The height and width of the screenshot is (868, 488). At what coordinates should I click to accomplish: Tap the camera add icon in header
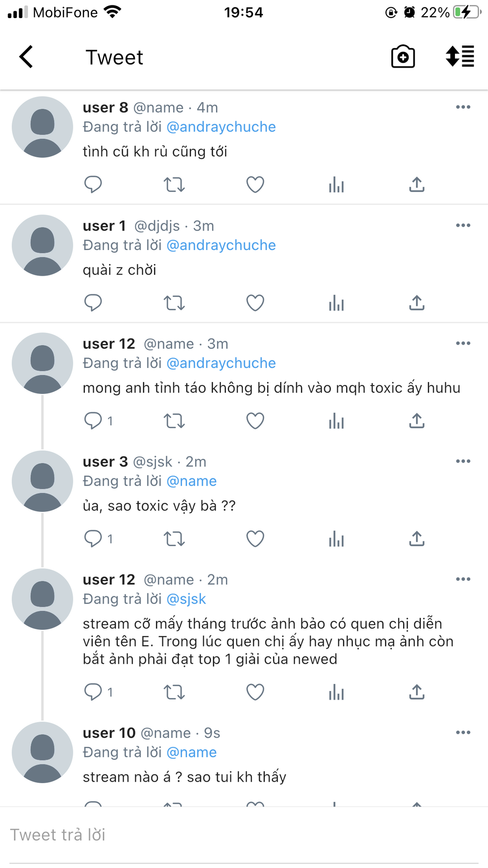coord(403,57)
